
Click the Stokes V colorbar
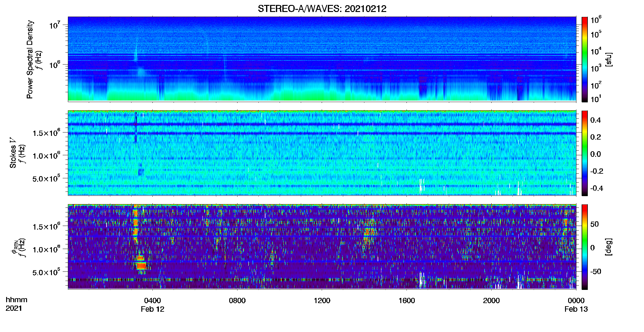point(585,153)
